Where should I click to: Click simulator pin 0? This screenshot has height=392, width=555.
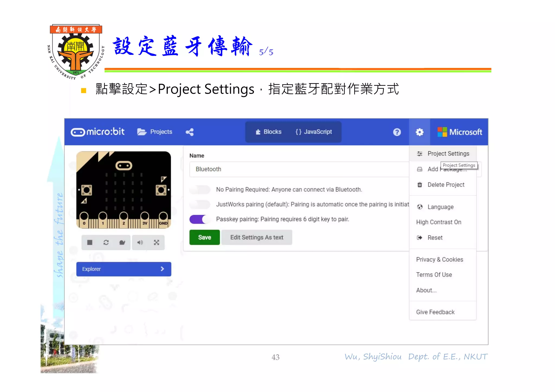click(84, 220)
